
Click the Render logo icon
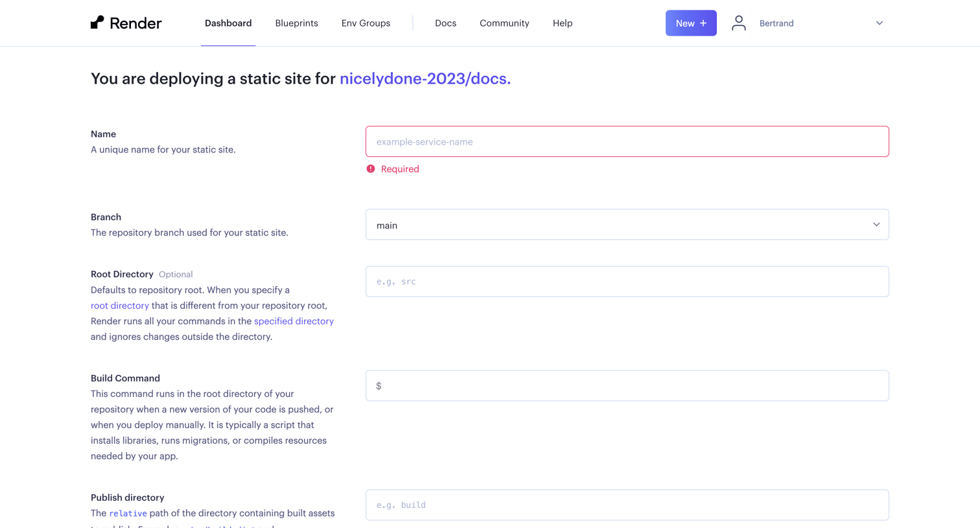[x=97, y=23]
